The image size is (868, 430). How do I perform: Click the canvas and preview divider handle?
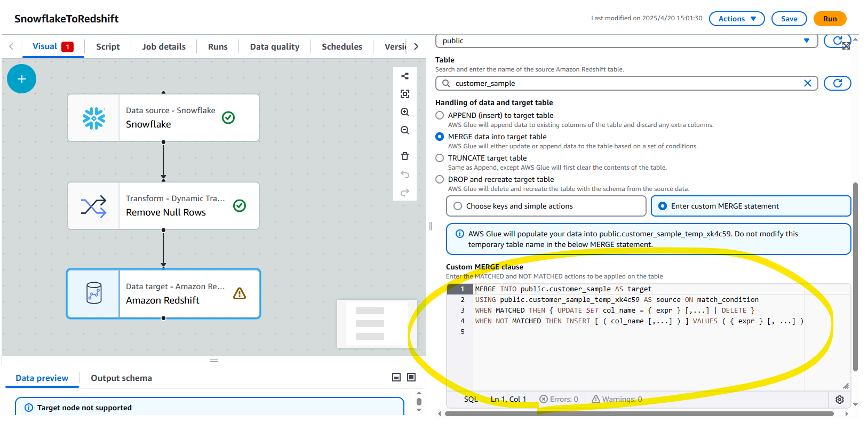pyautogui.click(x=214, y=361)
